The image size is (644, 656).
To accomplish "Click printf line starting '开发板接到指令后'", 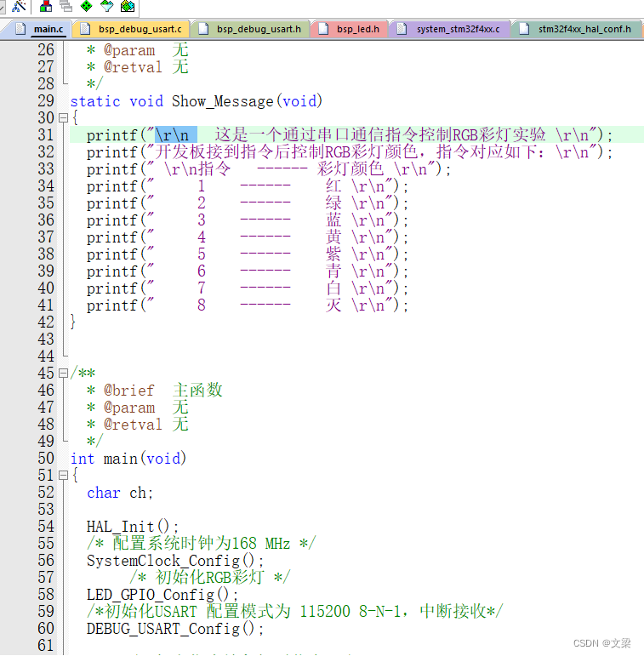I will tap(350, 152).
